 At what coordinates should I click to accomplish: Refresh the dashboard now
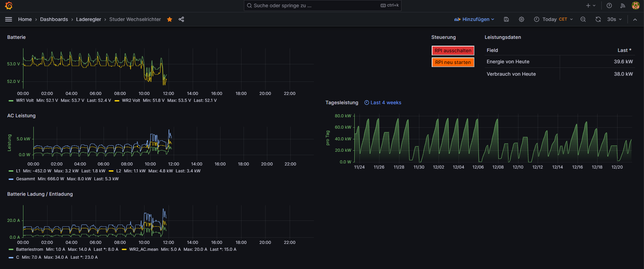coord(598,19)
